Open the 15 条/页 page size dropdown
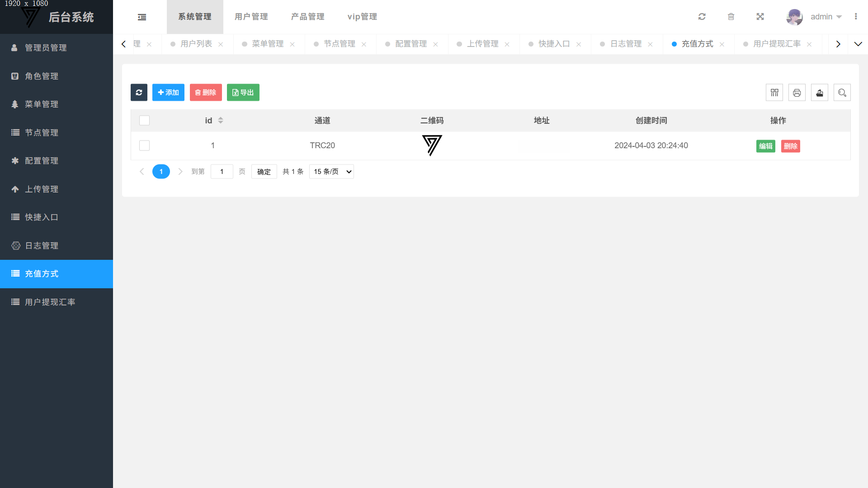Viewport: 868px width, 488px height. [331, 172]
